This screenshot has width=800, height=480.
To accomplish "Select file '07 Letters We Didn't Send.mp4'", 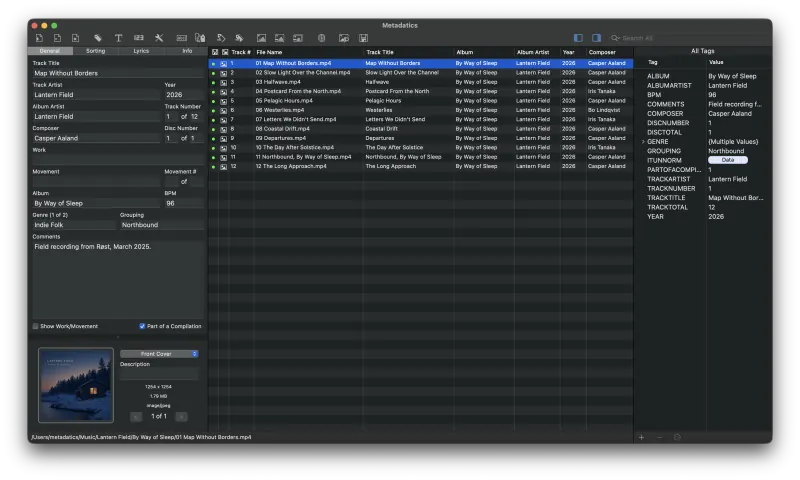I will tap(295, 119).
